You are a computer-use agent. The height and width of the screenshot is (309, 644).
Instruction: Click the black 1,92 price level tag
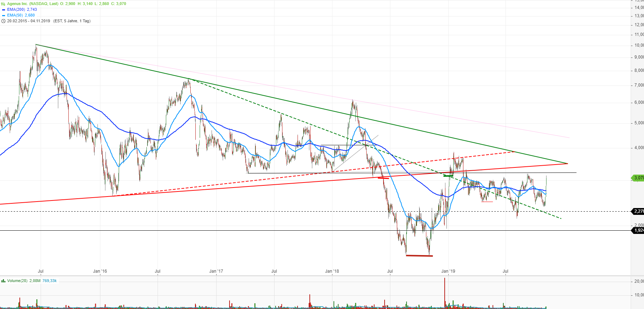click(638, 230)
